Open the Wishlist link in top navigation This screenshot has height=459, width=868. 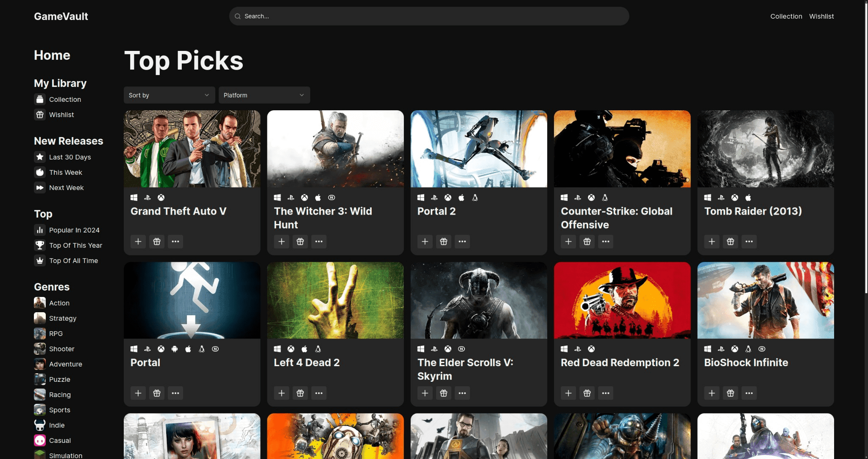click(821, 16)
